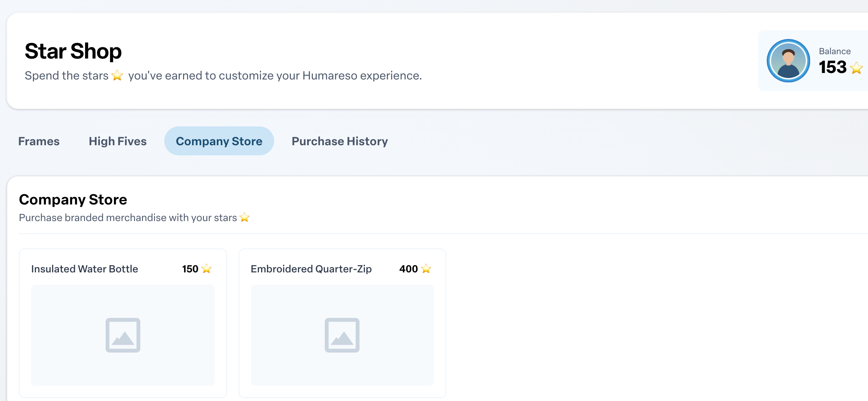Open the Insulated Water Bottle image placeholder
The width and height of the screenshot is (868, 401).
coord(123,335)
